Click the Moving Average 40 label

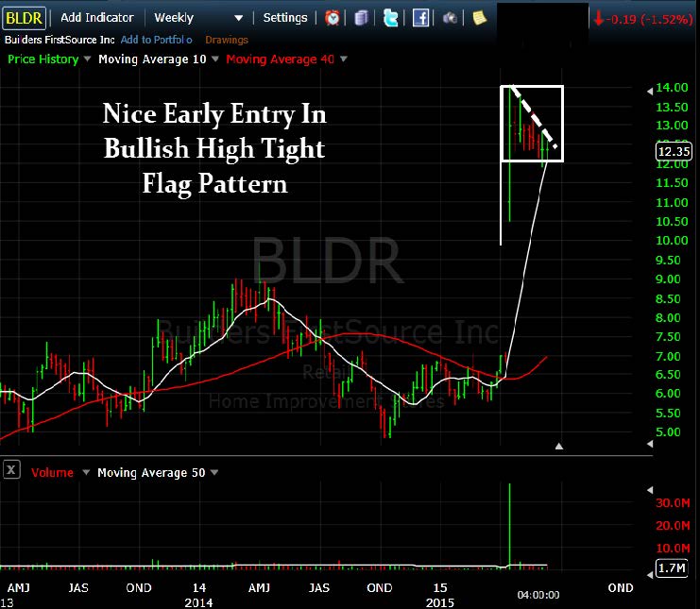[280, 59]
